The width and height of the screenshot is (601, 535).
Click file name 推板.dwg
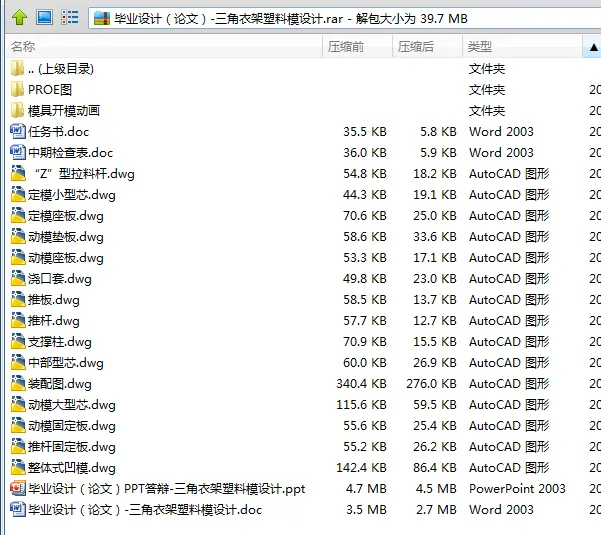[54, 300]
